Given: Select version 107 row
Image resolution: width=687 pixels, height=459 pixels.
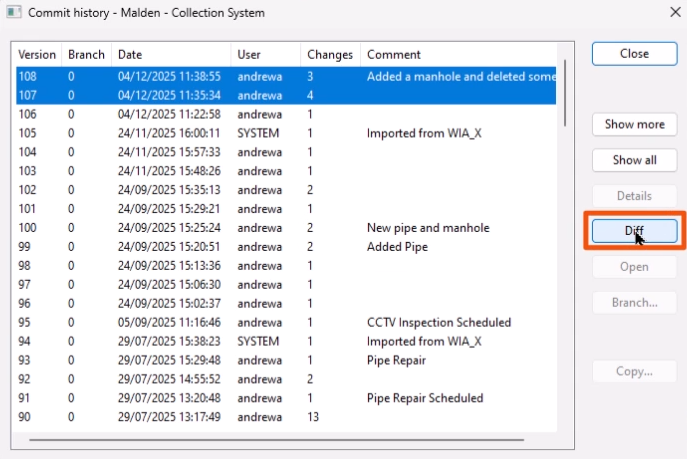Looking at the screenshot, I should click(286, 95).
